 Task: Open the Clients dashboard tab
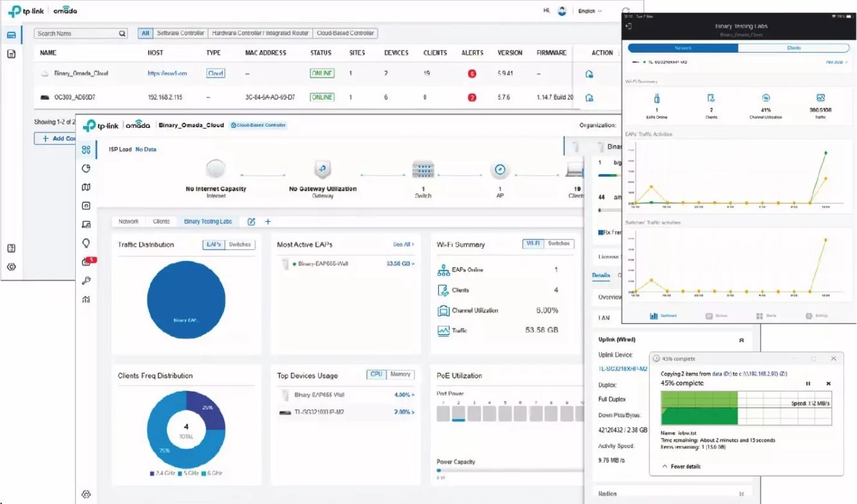click(161, 222)
